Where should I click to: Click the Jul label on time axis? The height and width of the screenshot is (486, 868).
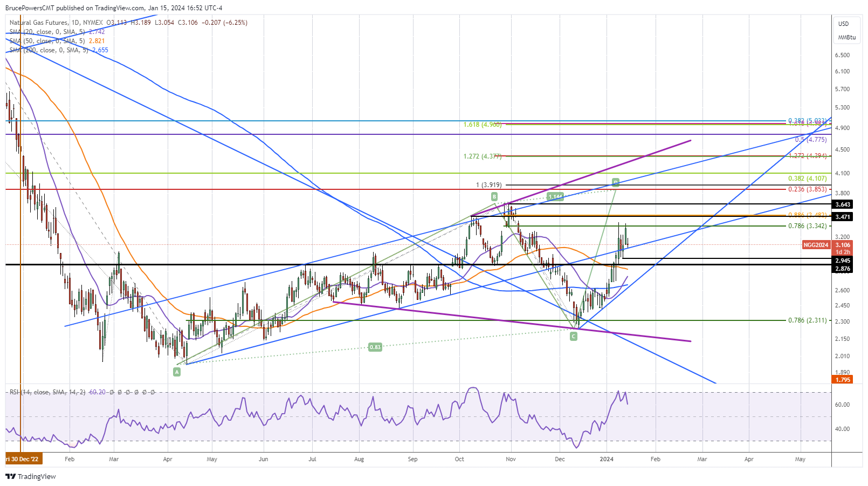coord(312,460)
